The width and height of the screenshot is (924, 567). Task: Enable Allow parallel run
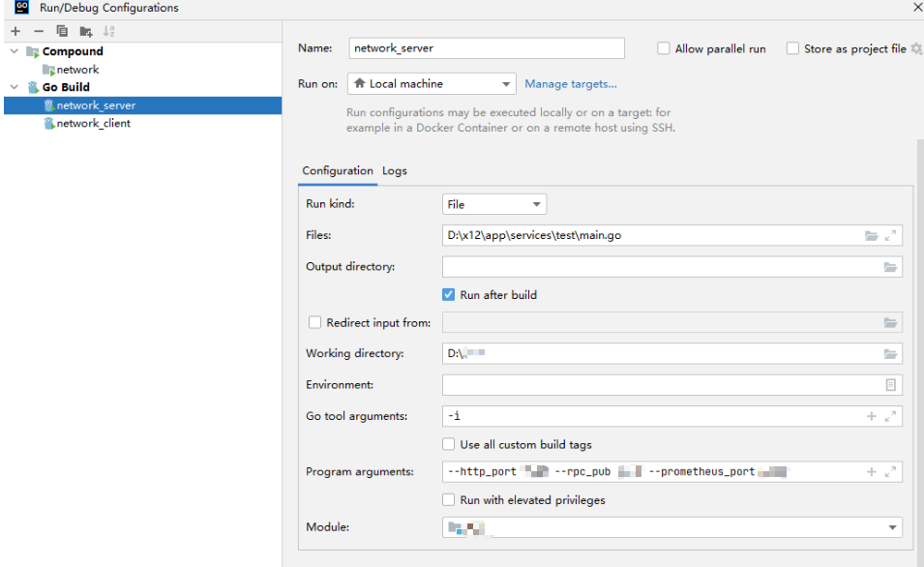click(x=664, y=48)
